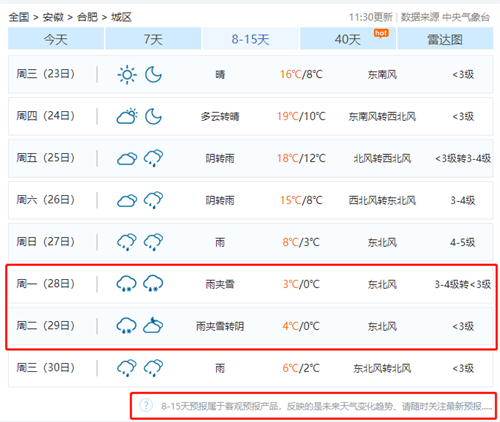Go to 全国 in the breadcrumb
This screenshot has height=422, width=500.
click(19, 17)
